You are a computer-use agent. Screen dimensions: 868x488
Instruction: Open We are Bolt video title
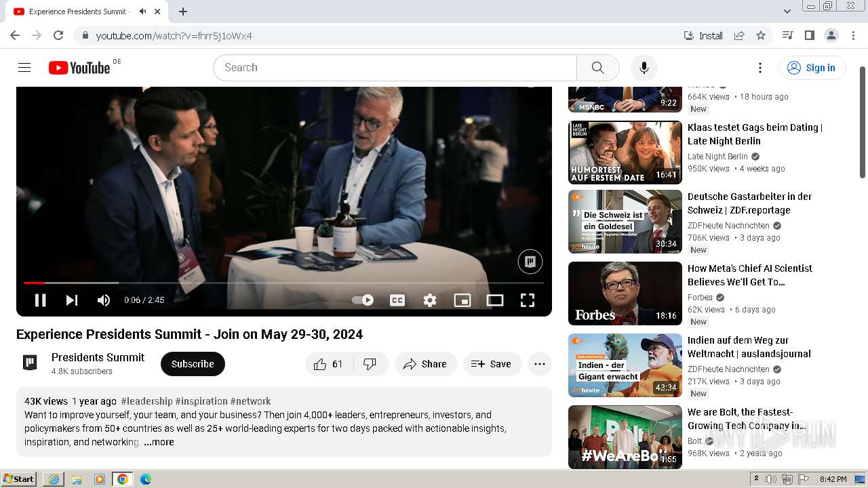coord(747,419)
